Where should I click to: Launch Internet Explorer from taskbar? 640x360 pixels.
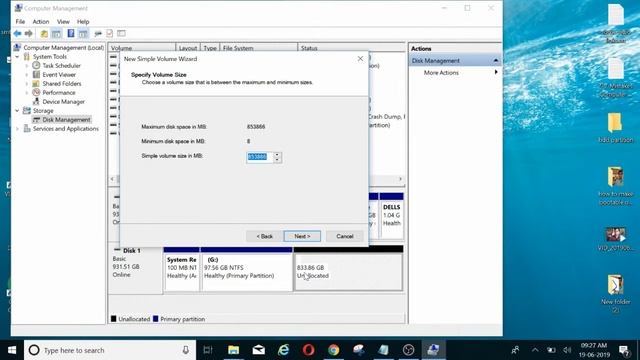[x=284, y=350]
